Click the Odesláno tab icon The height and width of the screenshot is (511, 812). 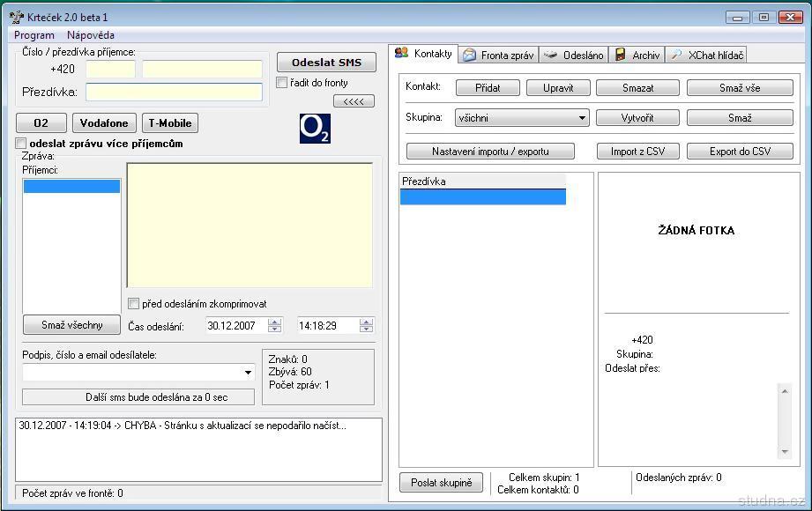[550, 55]
